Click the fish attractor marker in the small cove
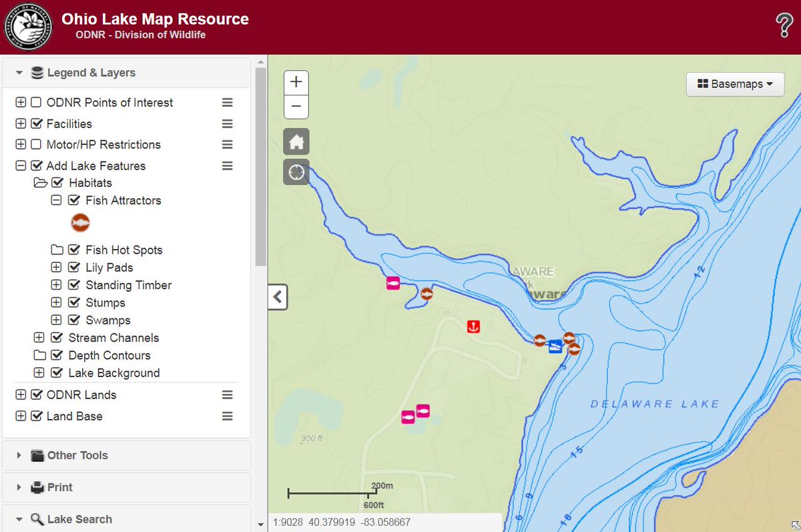The width and height of the screenshot is (801, 532). point(427,293)
